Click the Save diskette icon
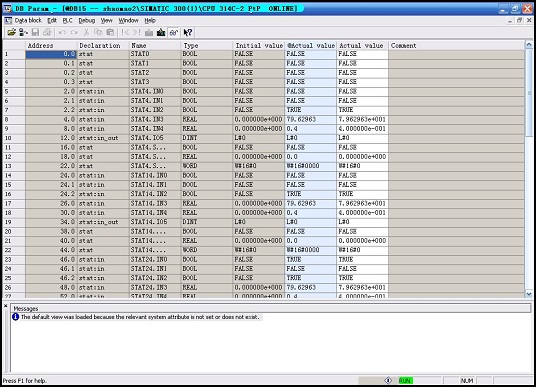536x387 pixels. pyautogui.click(x=35, y=32)
